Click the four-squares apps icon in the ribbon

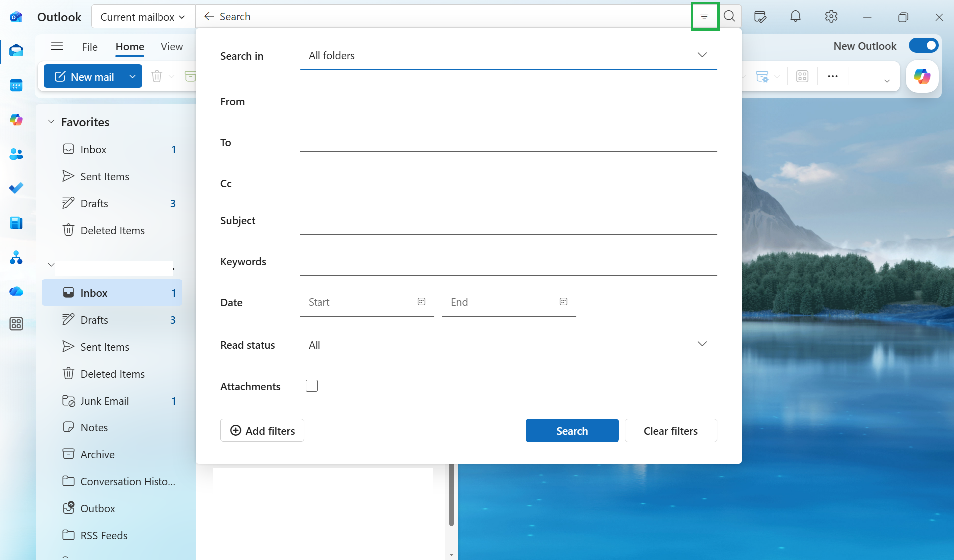pos(802,76)
